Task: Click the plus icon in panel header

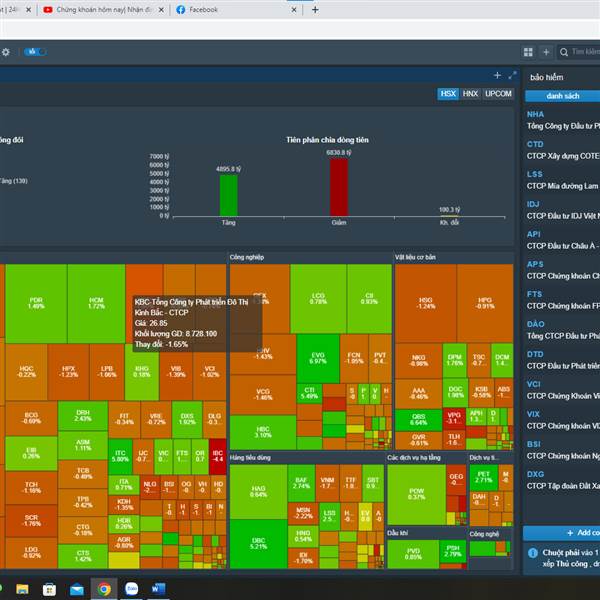Action: tap(497, 75)
